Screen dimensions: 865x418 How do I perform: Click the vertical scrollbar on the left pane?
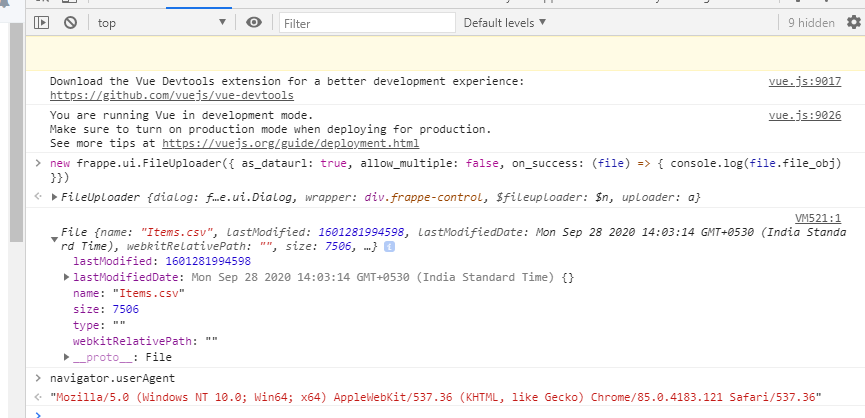pos(17,132)
